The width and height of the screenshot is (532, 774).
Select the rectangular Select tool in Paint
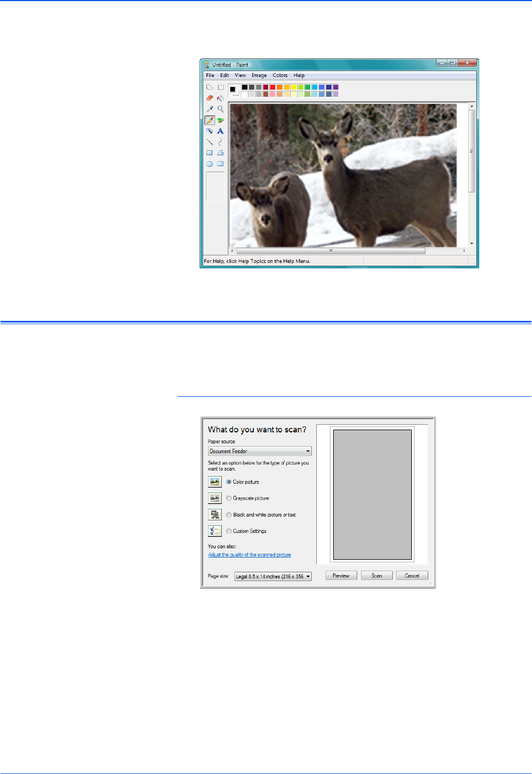221,87
